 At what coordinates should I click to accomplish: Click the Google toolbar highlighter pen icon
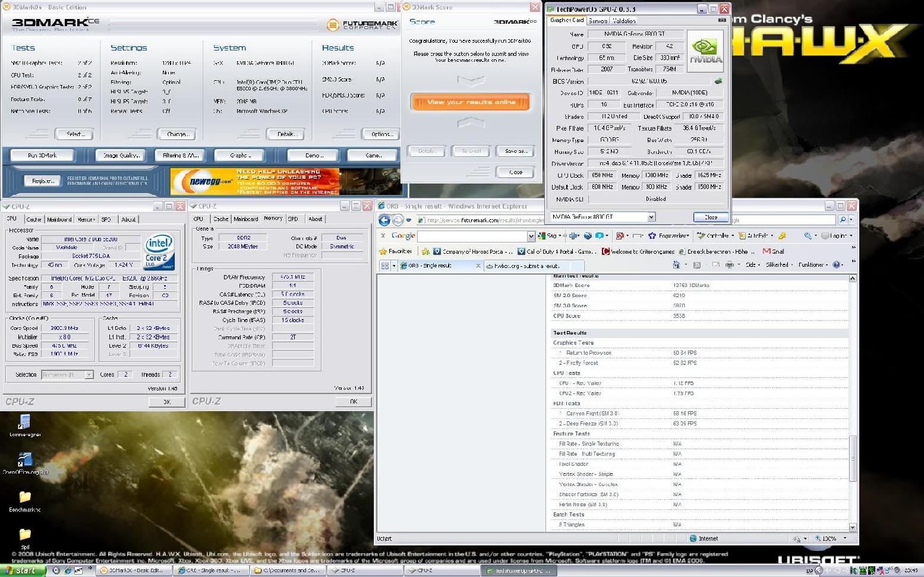[x=782, y=236]
